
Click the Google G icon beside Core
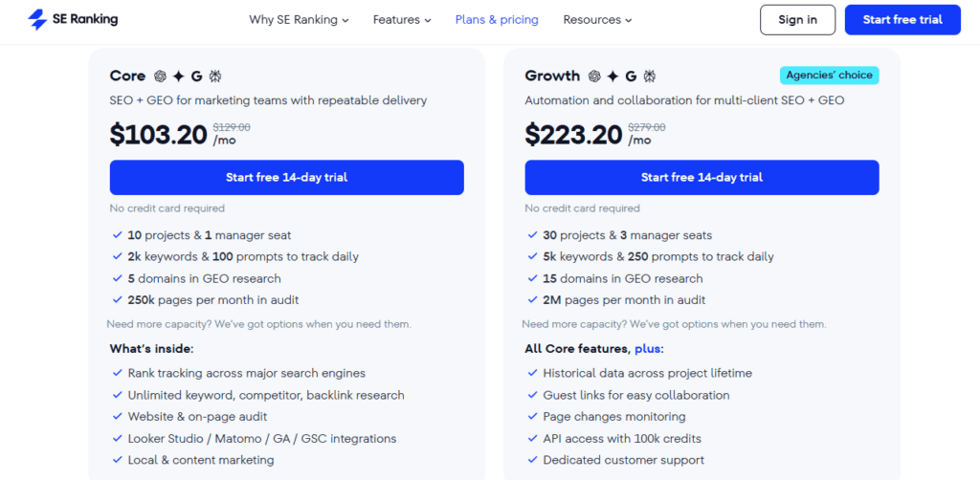click(x=197, y=76)
